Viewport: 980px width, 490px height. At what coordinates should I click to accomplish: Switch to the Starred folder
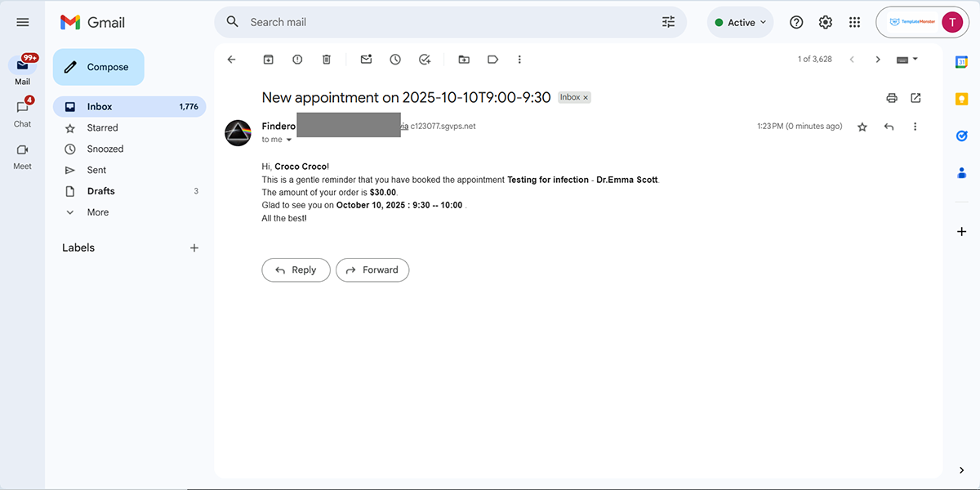101,127
